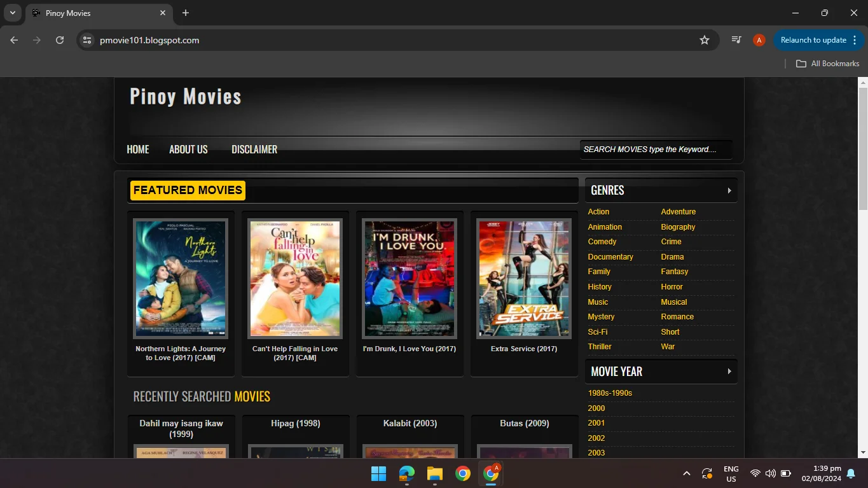Select the Action genre

pos(598,212)
